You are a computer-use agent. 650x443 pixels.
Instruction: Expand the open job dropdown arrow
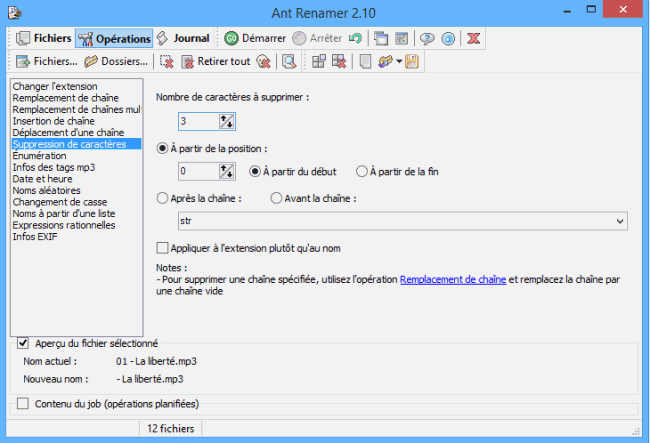[399, 62]
